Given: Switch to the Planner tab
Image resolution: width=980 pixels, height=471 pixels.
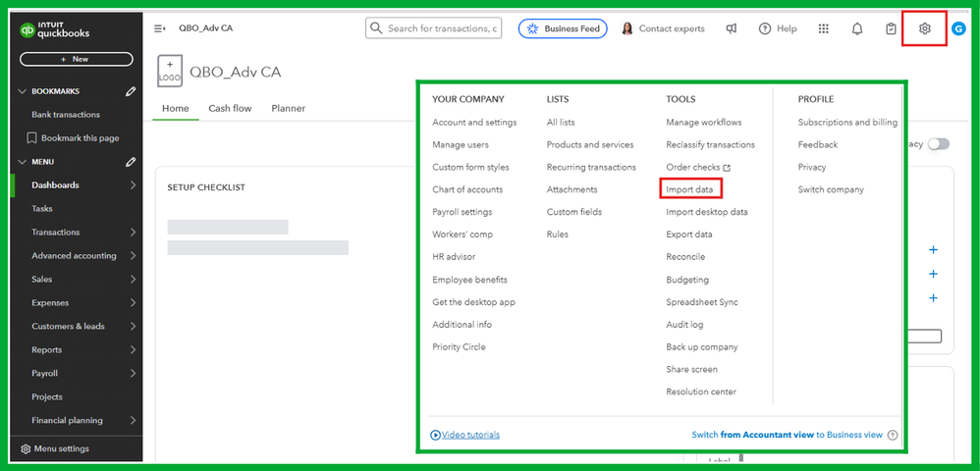Looking at the screenshot, I should click(288, 108).
